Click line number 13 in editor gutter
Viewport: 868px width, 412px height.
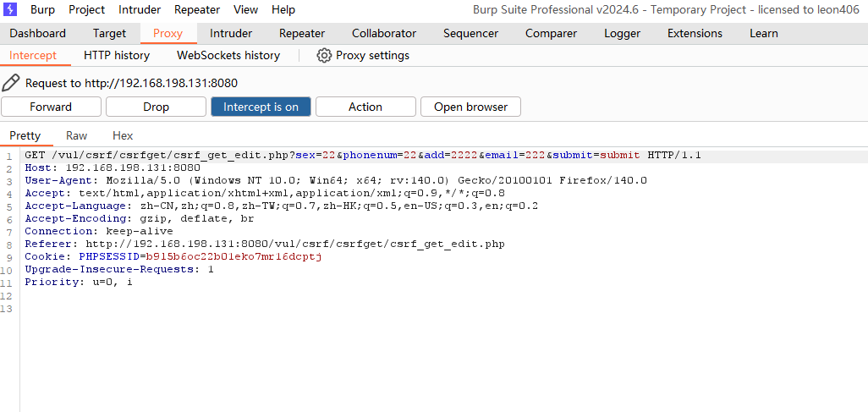[x=7, y=309]
